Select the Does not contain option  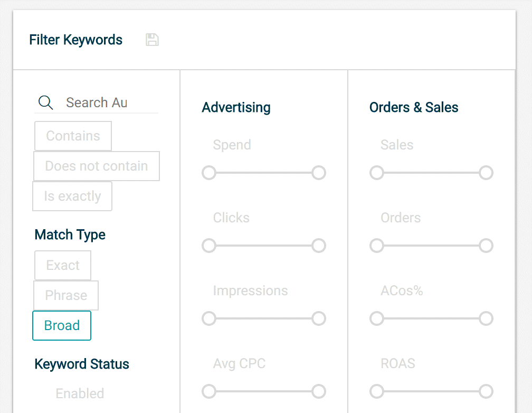point(97,166)
